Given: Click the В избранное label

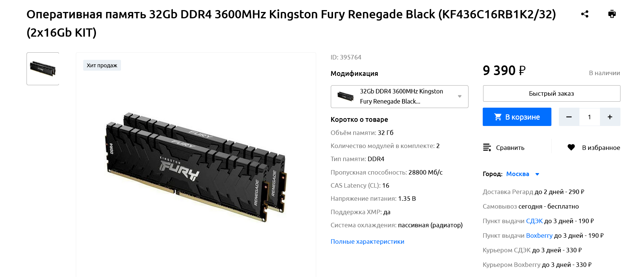Looking at the screenshot, I should [601, 148].
